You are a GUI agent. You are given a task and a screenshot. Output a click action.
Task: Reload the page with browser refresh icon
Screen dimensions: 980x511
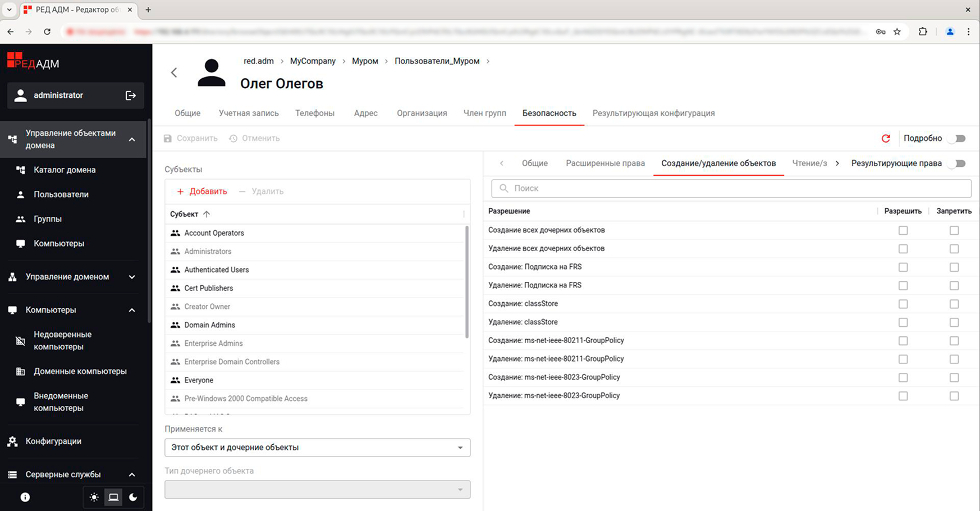click(47, 32)
